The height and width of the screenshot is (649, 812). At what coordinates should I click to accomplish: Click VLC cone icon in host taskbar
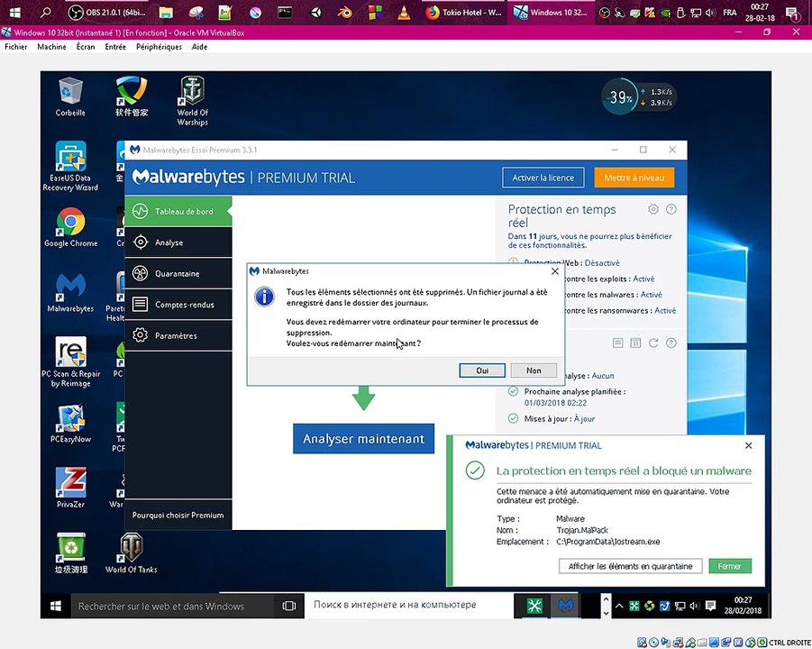(404, 12)
